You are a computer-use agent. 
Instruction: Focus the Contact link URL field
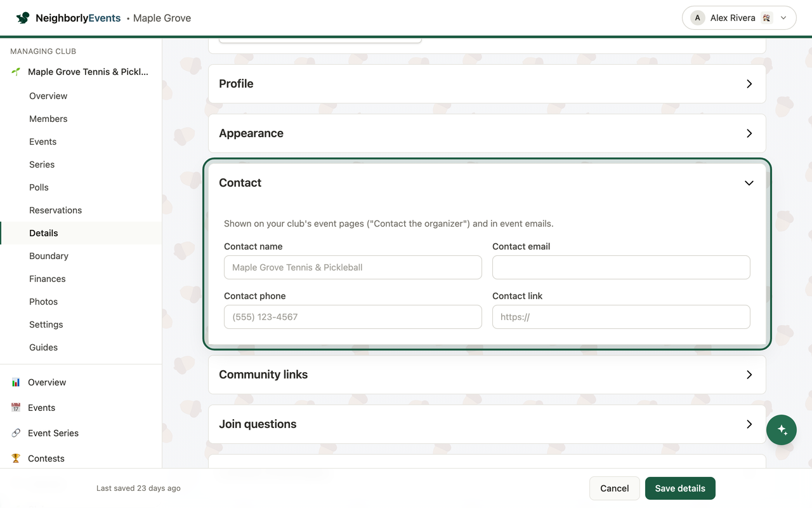click(x=621, y=317)
